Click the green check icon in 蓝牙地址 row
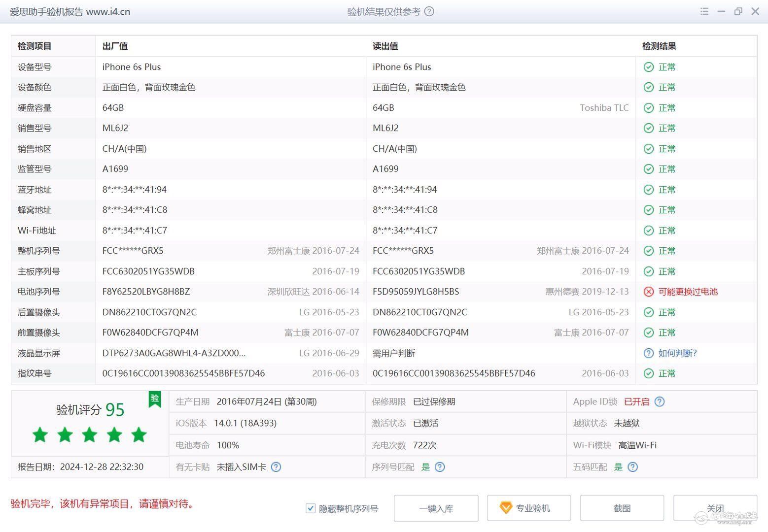 [649, 190]
